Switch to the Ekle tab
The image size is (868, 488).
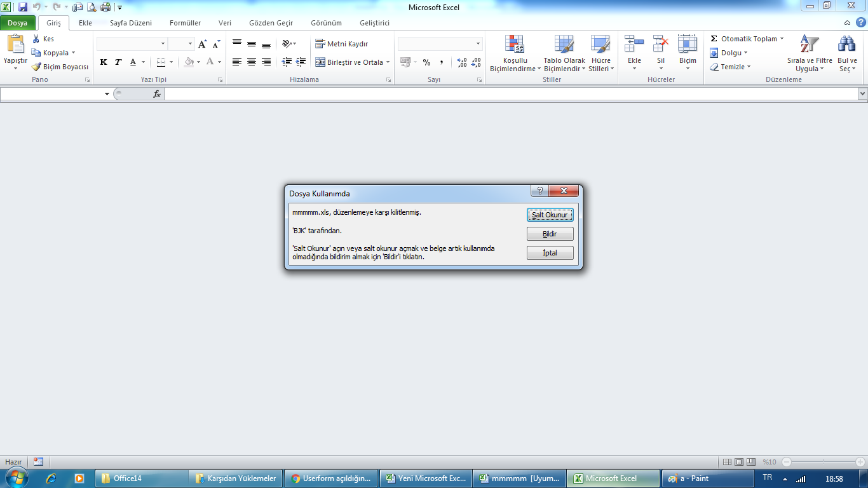click(85, 23)
